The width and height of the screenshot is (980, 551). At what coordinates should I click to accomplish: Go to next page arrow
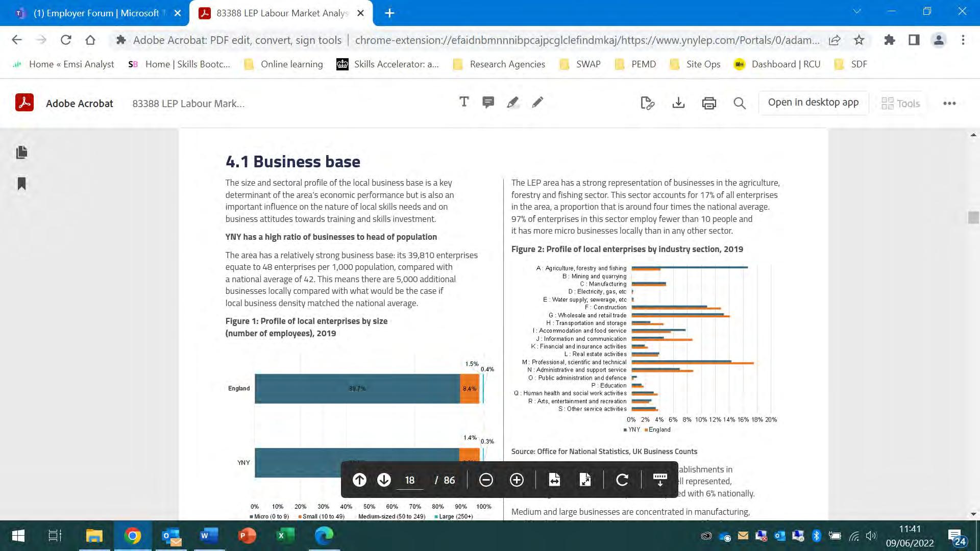384,480
